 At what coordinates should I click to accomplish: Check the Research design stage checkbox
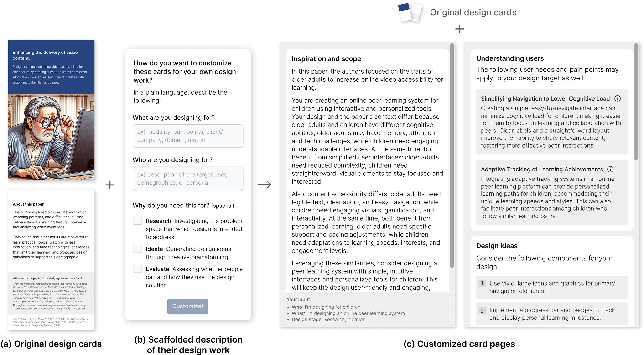coord(137,221)
